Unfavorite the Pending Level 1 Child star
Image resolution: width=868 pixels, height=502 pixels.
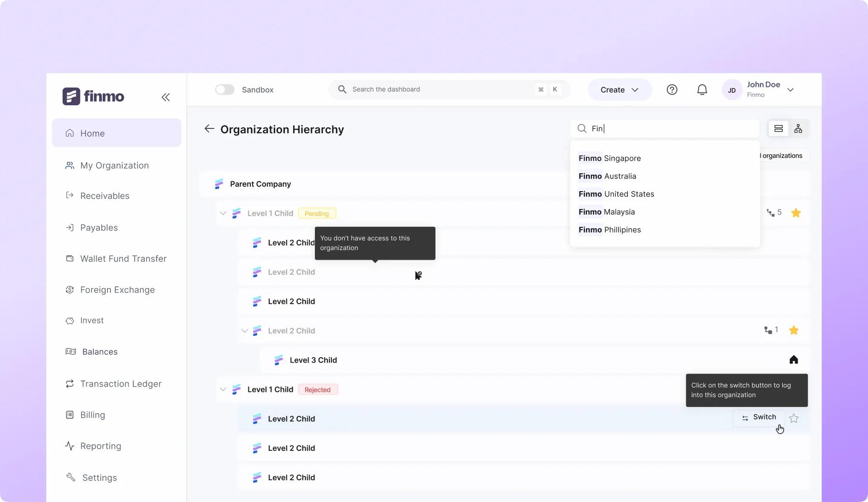coord(796,213)
